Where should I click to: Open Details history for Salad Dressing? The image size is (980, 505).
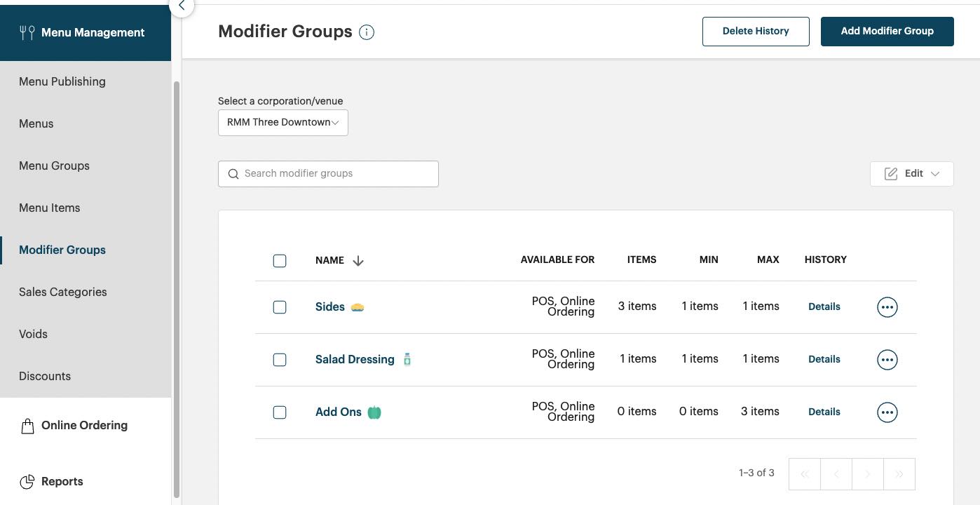(824, 359)
